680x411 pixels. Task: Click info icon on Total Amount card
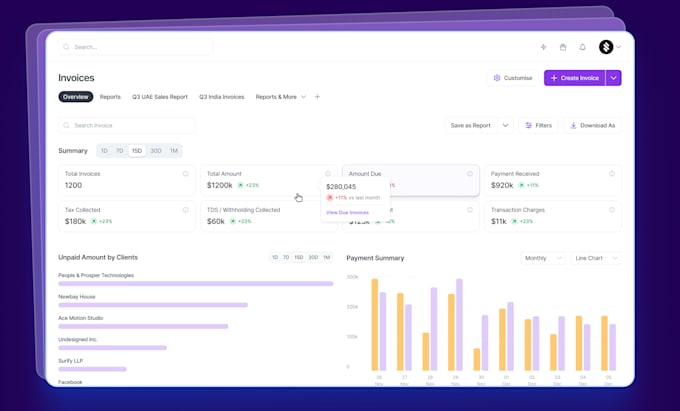(x=328, y=174)
